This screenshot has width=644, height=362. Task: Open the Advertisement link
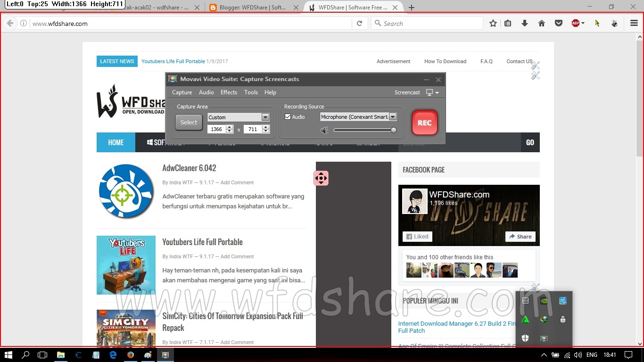[393, 61]
